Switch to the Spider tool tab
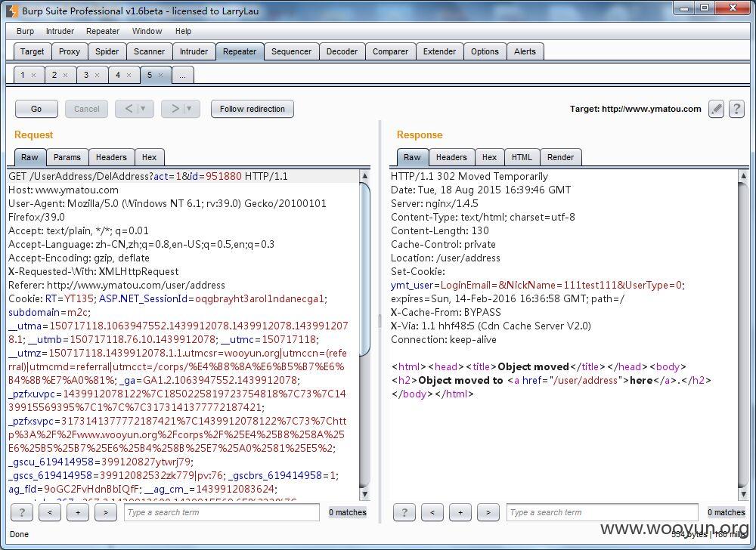Image resolution: width=756 pixels, height=550 pixels. 107,51
